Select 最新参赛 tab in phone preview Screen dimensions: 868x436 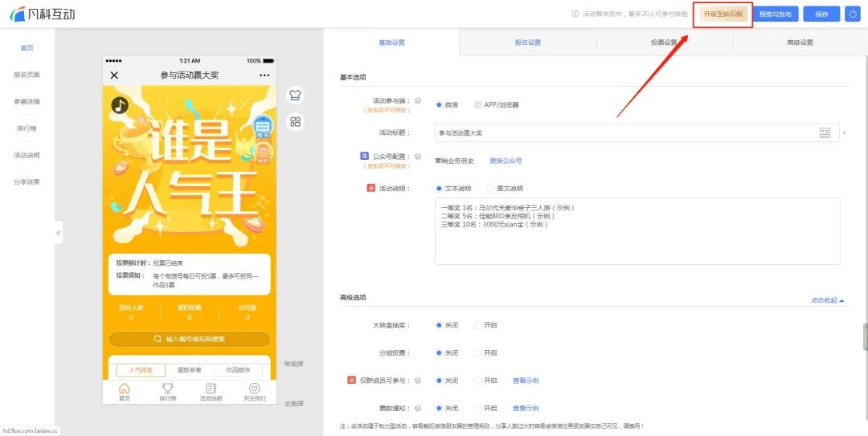[190, 370]
